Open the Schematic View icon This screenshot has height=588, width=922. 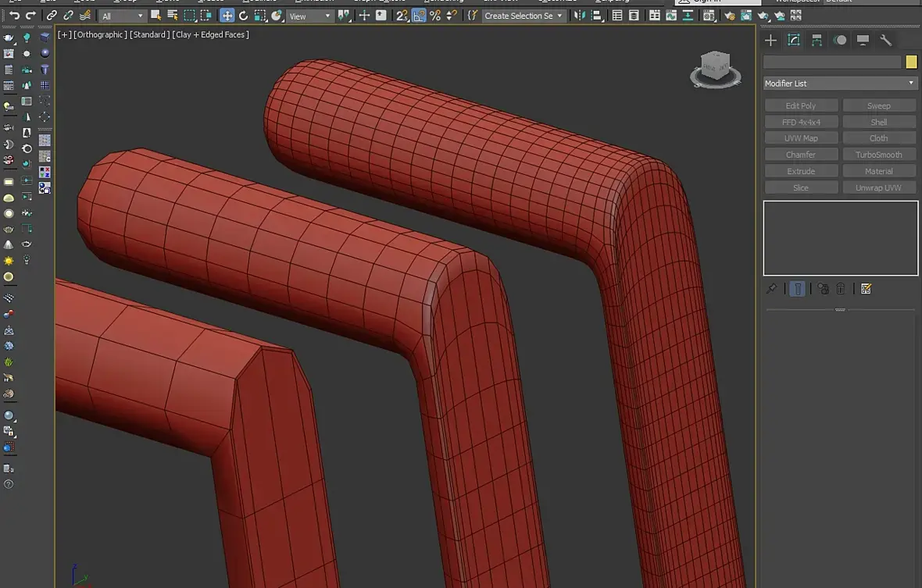coord(688,16)
